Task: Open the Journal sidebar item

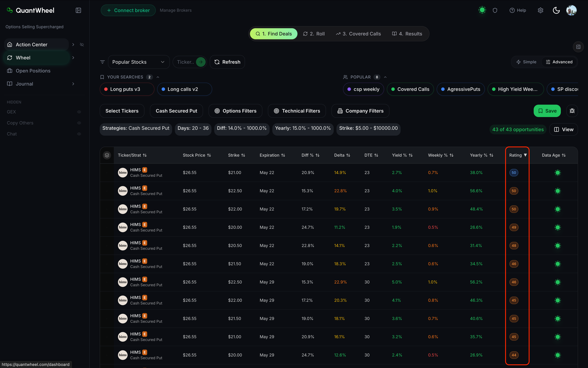Action: pyautogui.click(x=24, y=84)
